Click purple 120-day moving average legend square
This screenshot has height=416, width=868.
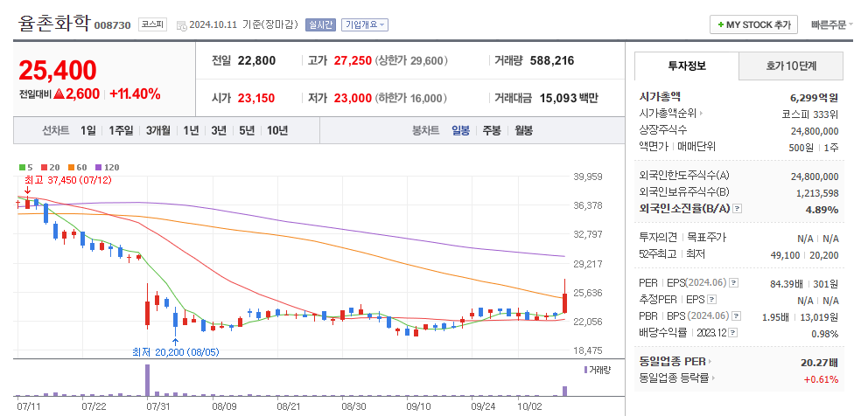99,167
